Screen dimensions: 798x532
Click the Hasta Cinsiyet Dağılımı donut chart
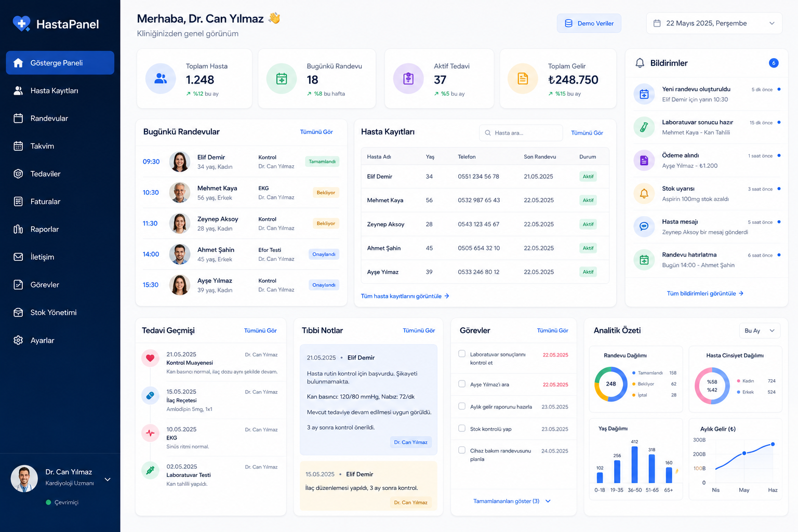click(712, 385)
